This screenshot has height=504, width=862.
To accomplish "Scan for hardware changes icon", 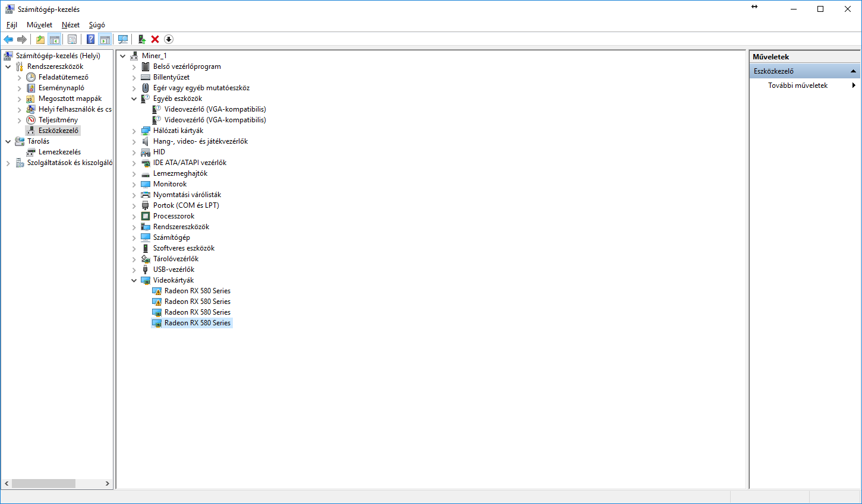I will [123, 39].
